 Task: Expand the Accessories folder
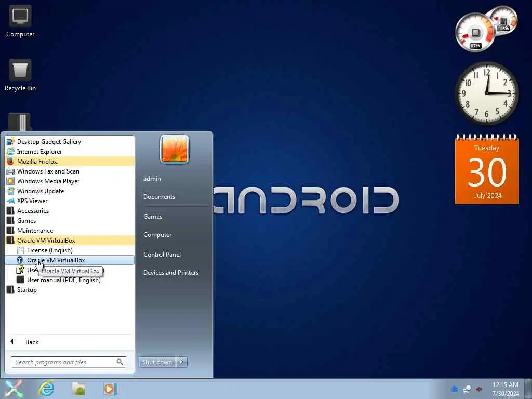70,211
